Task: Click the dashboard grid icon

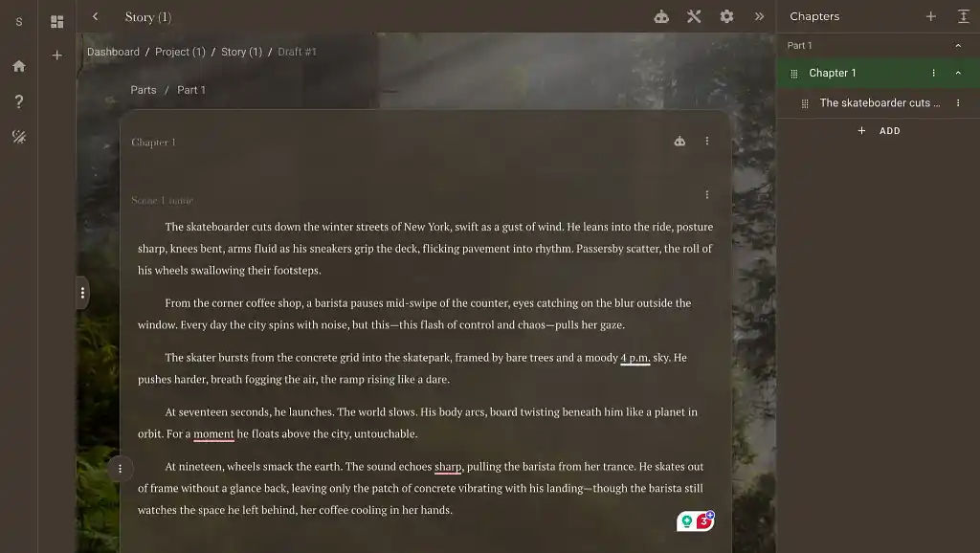Action: [57, 21]
